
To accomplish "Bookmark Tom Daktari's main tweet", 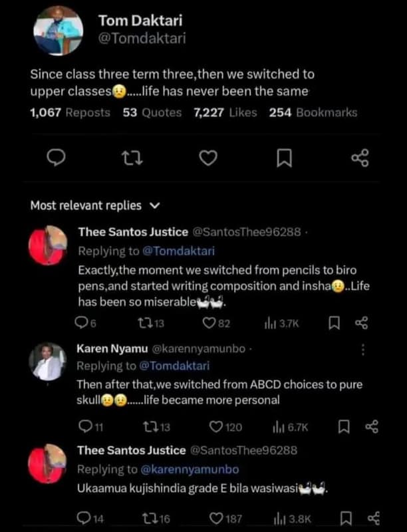I will pyautogui.click(x=284, y=158).
